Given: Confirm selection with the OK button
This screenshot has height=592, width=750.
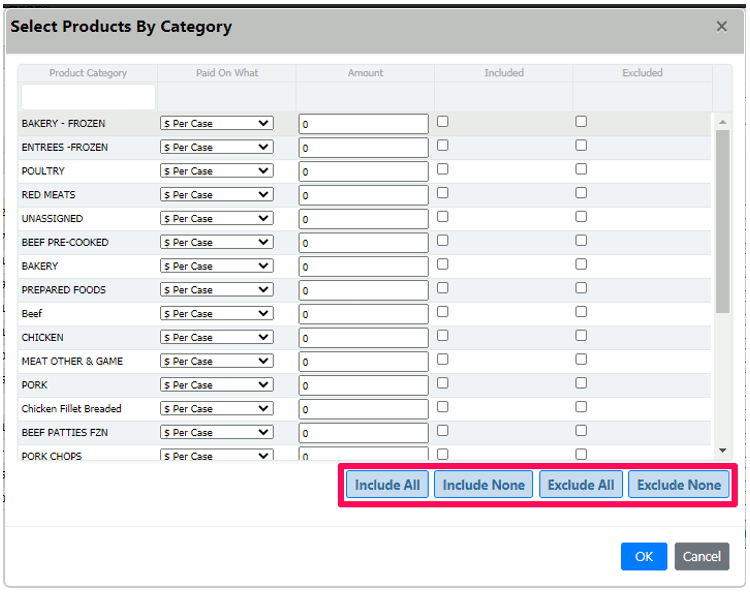Looking at the screenshot, I should point(643,556).
